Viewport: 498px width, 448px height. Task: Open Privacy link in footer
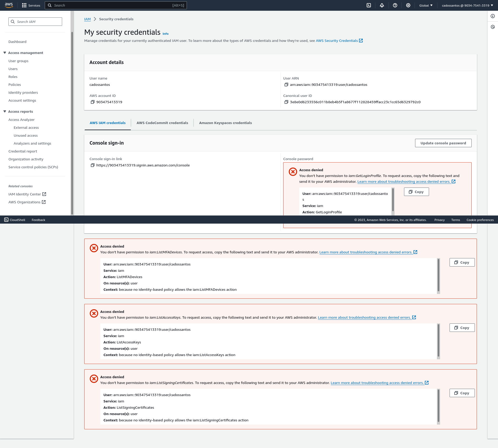pos(440,220)
